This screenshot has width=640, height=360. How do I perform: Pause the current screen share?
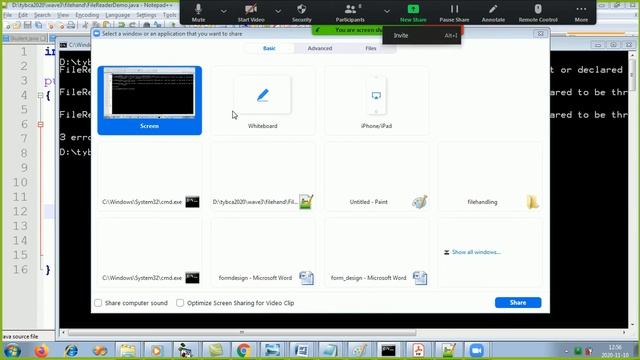click(454, 12)
